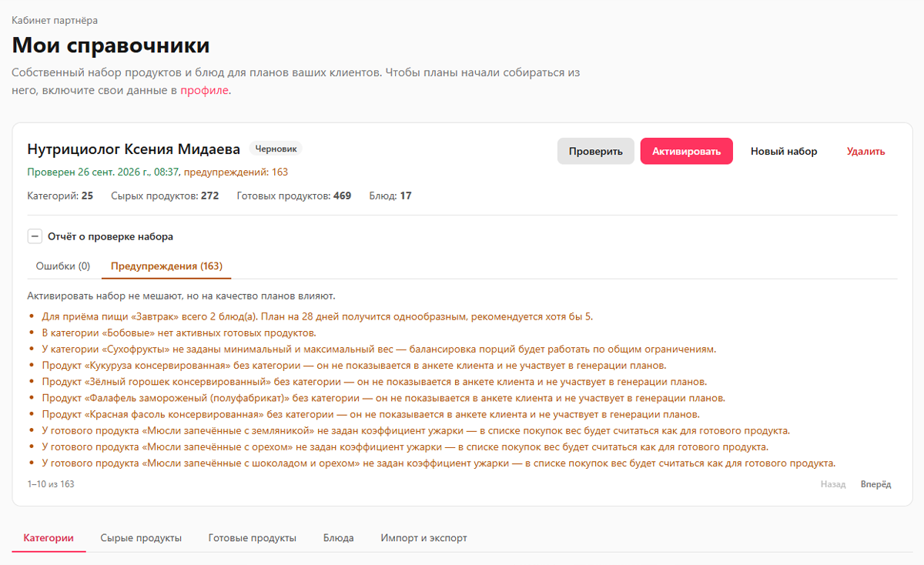Click the «Мюсли запечённые с шоколадом и орехом» warning
The height and width of the screenshot is (565, 924).
(439, 463)
